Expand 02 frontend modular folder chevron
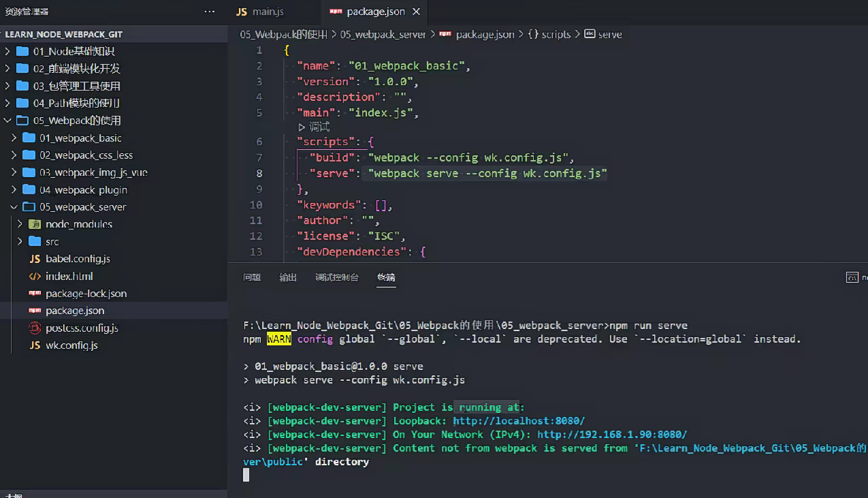The width and height of the screenshot is (868, 498). [7, 68]
